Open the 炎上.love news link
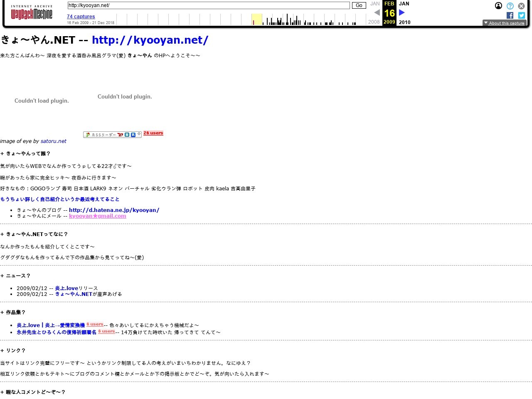Viewport: 532px width, 399px height. [x=66, y=288]
